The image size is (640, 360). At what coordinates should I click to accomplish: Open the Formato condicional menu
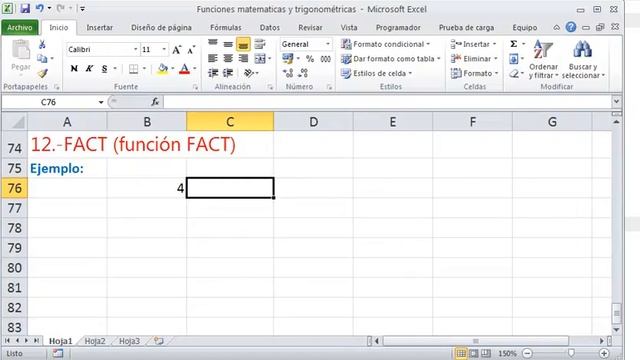(386, 44)
